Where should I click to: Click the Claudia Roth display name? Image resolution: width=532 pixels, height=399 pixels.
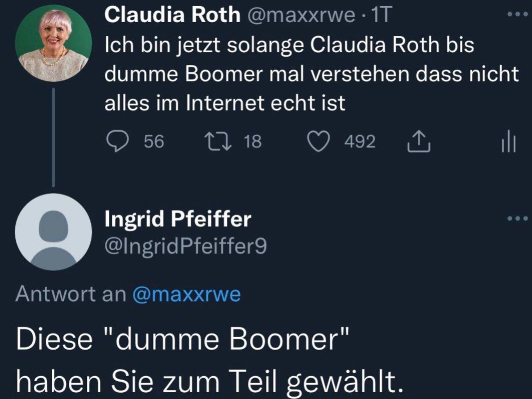pyautogui.click(x=172, y=15)
